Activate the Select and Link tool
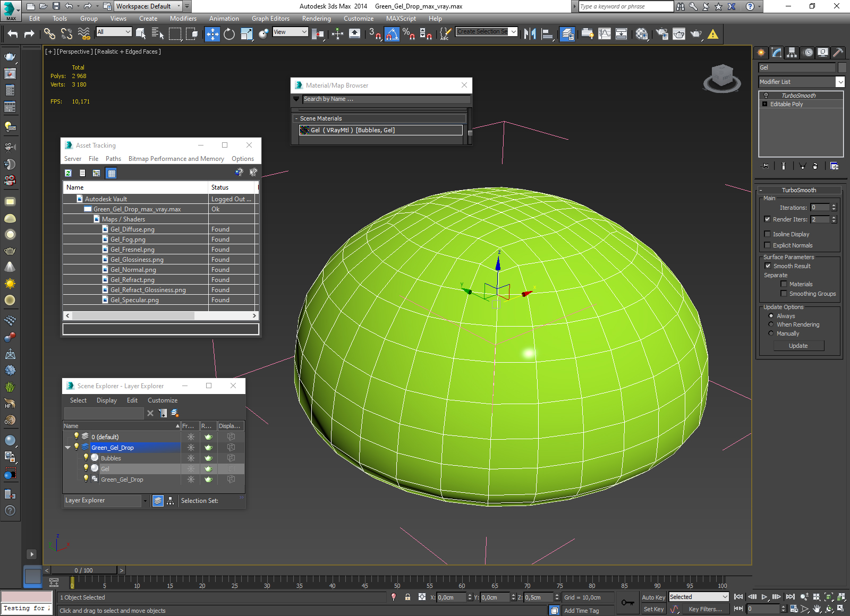This screenshot has width=850, height=616. (x=49, y=34)
